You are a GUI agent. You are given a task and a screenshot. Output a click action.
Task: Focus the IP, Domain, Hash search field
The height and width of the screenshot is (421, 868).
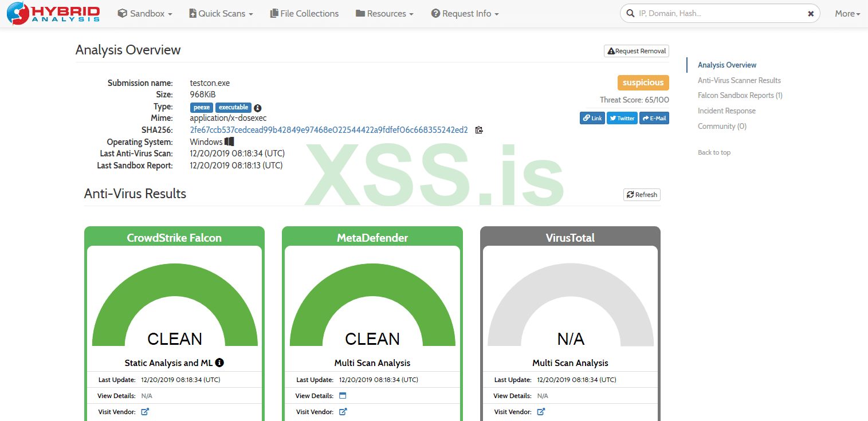pos(719,14)
